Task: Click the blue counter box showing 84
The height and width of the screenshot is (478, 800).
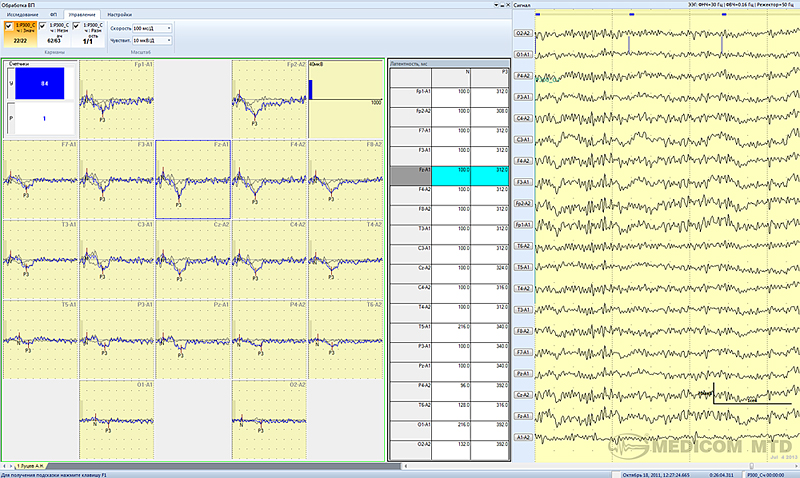Action: 40,83
